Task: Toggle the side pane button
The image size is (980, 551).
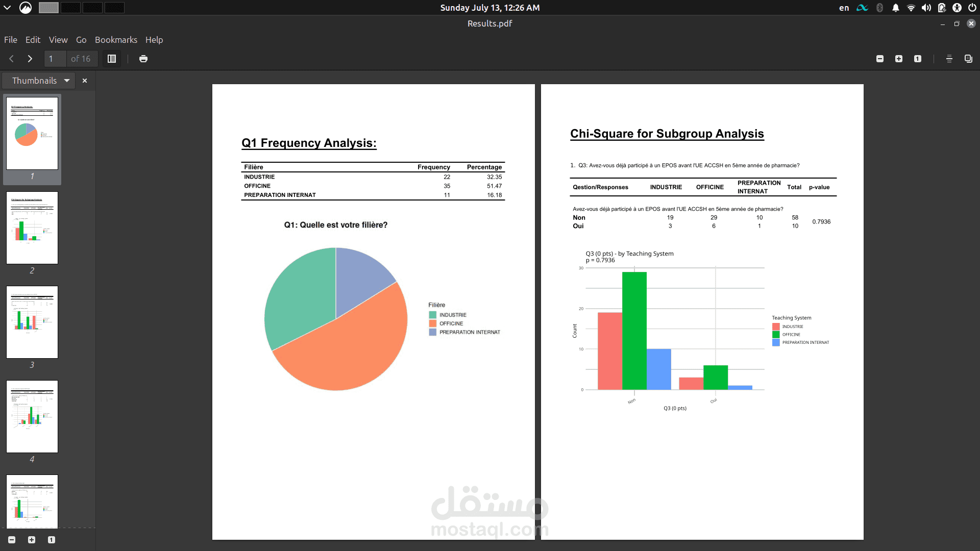Action: 112,59
